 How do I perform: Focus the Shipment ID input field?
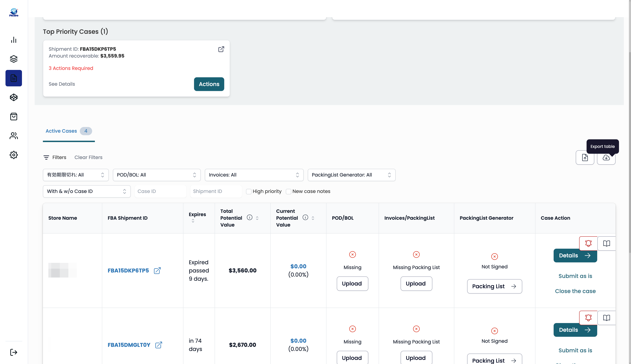click(216, 191)
